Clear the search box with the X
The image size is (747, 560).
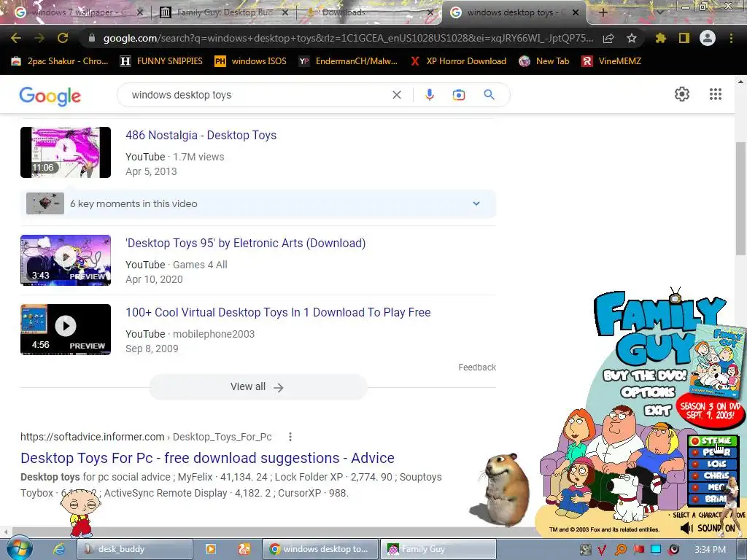[x=396, y=95]
